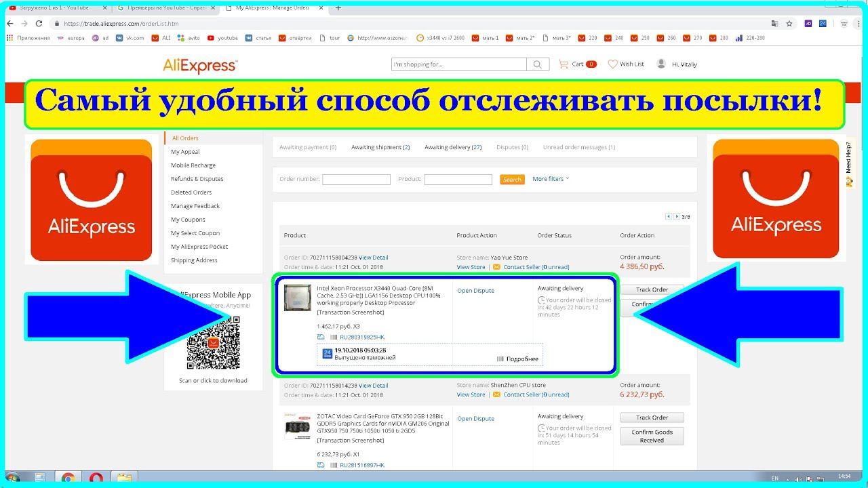Click the blue 24 tracking service icon
This screenshot has height=488, width=868.
(x=327, y=353)
